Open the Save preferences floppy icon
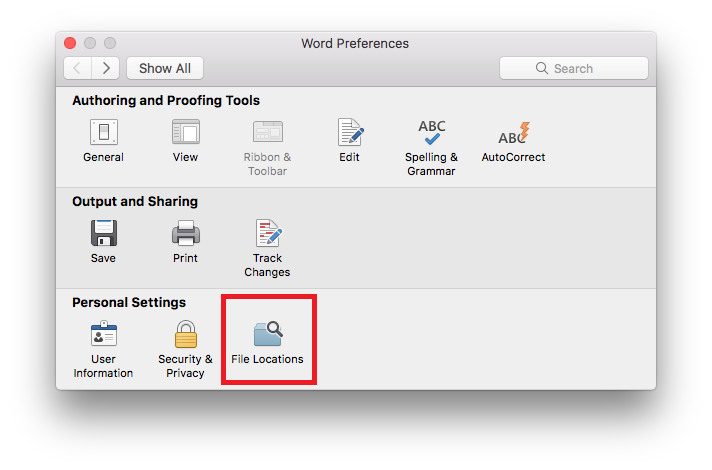Screen dimensions: 712x470 pos(104,233)
